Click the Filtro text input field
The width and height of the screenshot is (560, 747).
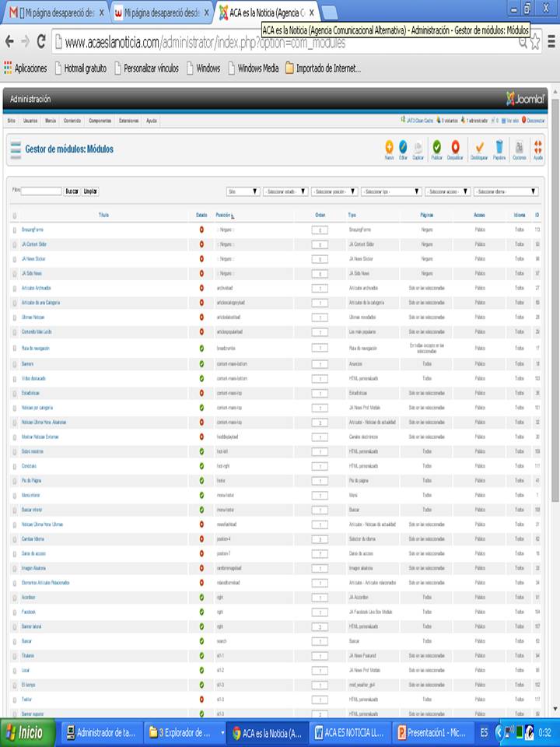[41, 191]
